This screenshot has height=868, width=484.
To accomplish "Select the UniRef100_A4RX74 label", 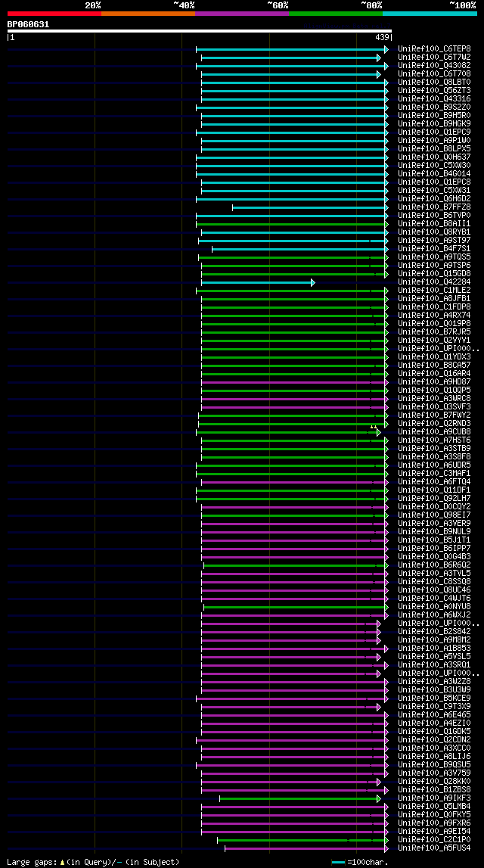I will (434, 316).
